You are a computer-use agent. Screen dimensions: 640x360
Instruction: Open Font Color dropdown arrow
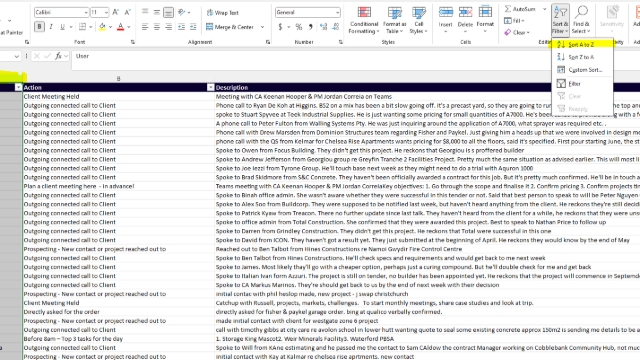tap(129, 27)
